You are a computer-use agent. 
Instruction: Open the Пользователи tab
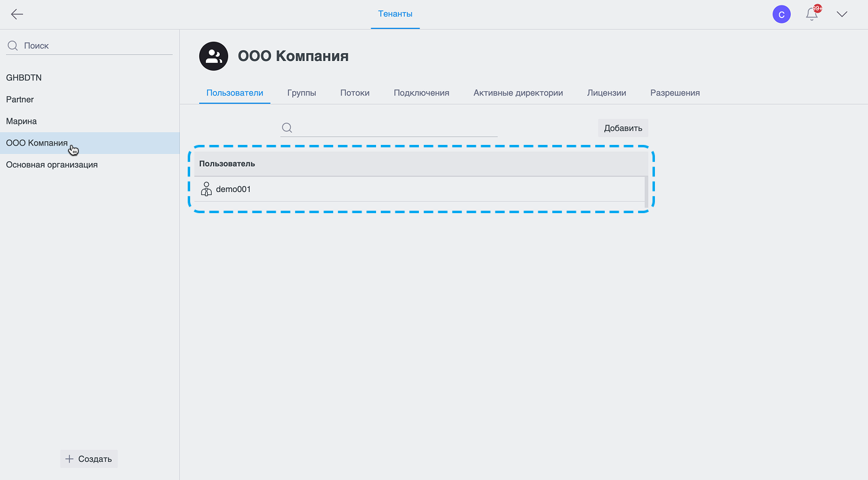point(235,93)
